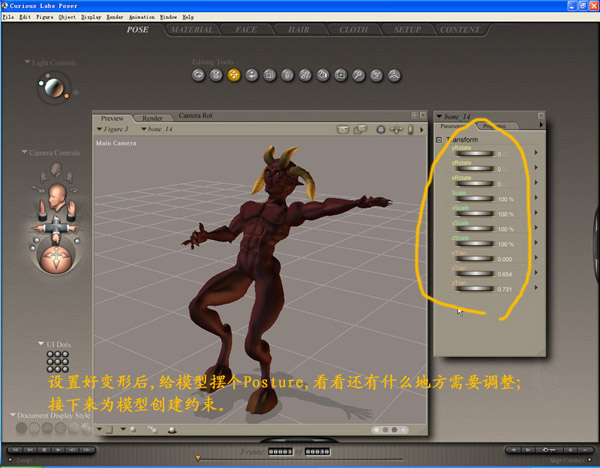Switch to the FACE room tab
This screenshot has height=468, width=600.
[246, 29]
